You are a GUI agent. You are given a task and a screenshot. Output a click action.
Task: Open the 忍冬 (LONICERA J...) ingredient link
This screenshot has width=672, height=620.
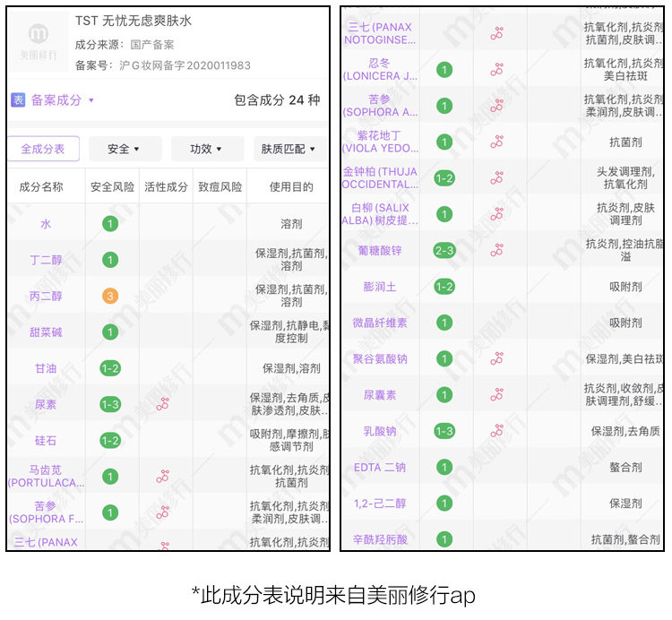pyautogui.click(x=380, y=69)
